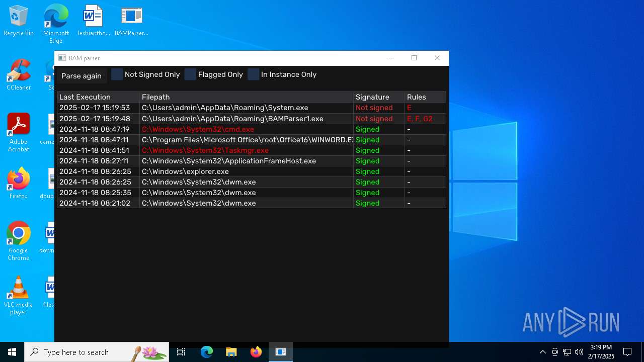Launch Google Chrome desktop shortcut
Viewport: 644px width, 362px height.
(19, 241)
